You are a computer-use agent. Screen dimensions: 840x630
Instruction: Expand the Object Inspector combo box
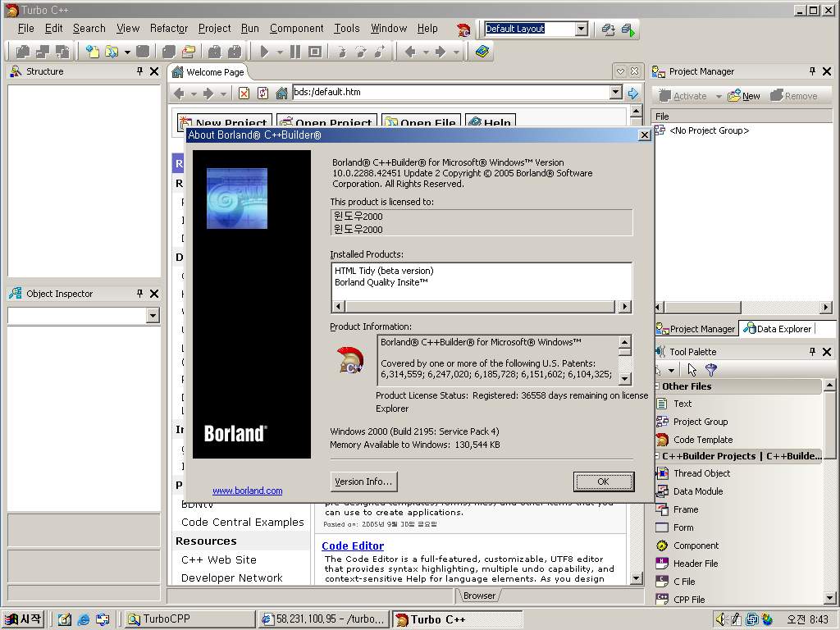point(153,316)
